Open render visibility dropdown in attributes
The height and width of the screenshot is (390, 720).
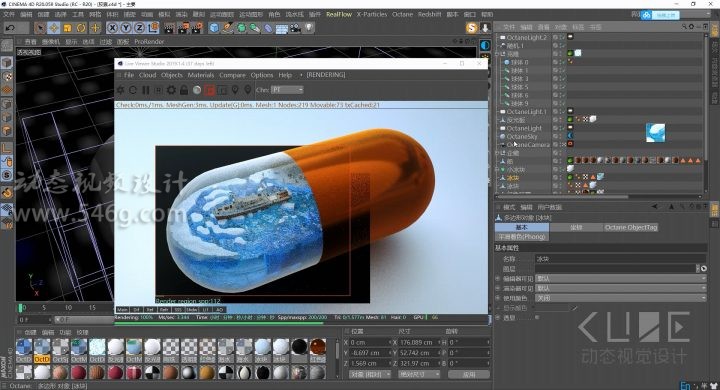[620, 288]
